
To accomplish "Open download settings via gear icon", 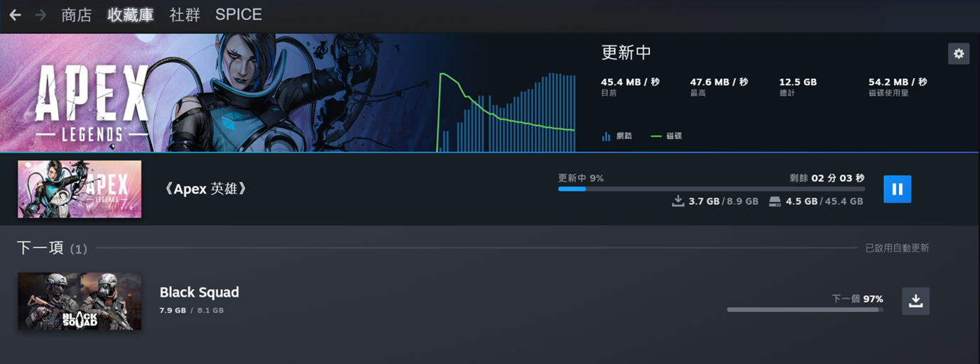I will [x=959, y=54].
